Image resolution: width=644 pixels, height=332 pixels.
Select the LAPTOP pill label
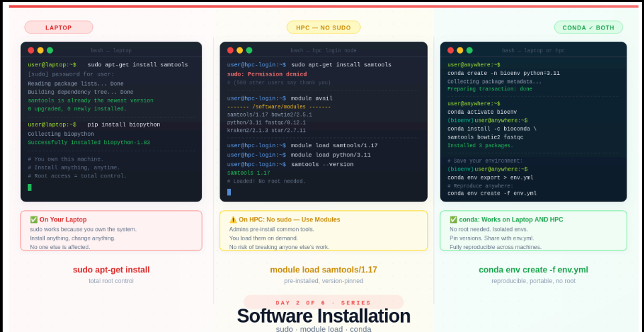59,27
